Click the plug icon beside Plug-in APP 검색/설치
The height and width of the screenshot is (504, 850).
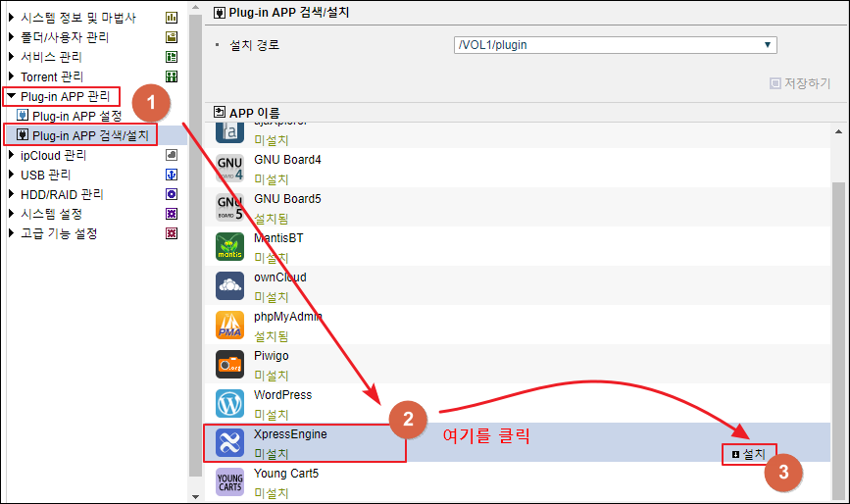click(23, 134)
